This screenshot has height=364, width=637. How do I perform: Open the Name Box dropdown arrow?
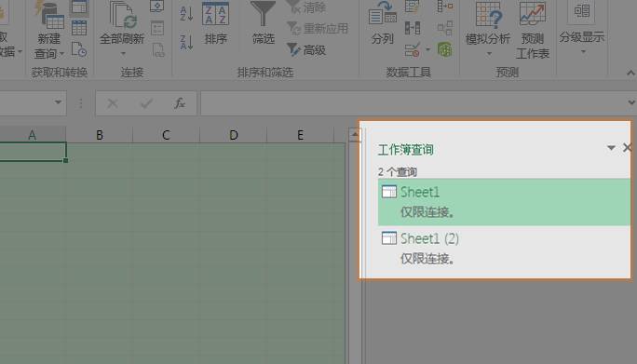(58, 102)
